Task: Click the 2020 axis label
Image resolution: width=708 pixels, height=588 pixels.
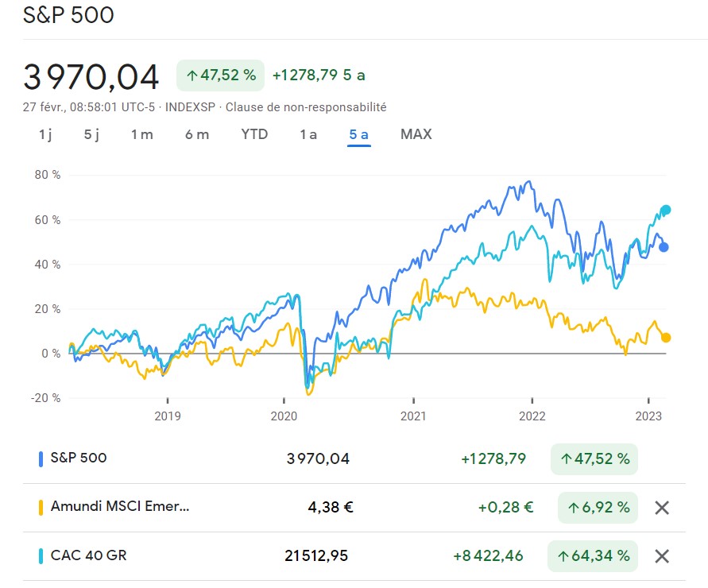Action: (284, 416)
